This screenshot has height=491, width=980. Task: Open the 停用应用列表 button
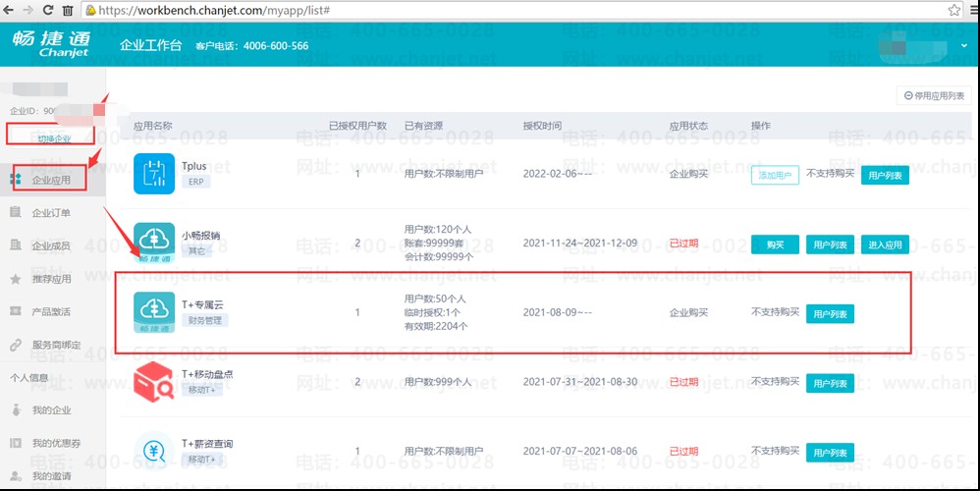(x=934, y=95)
